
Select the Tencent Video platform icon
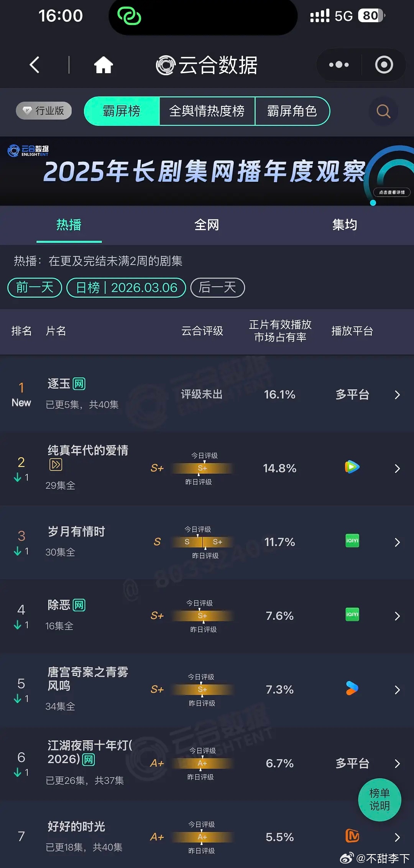click(x=351, y=467)
